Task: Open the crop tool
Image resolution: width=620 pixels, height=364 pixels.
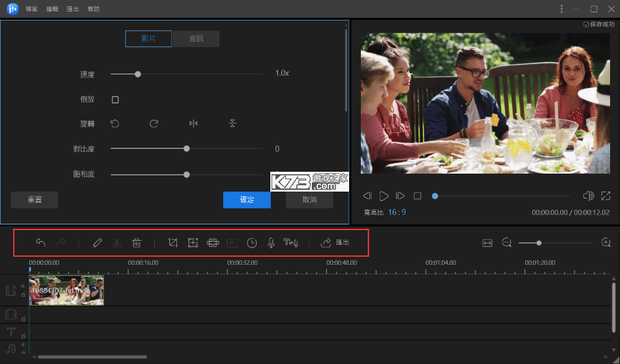Action: 173,242
